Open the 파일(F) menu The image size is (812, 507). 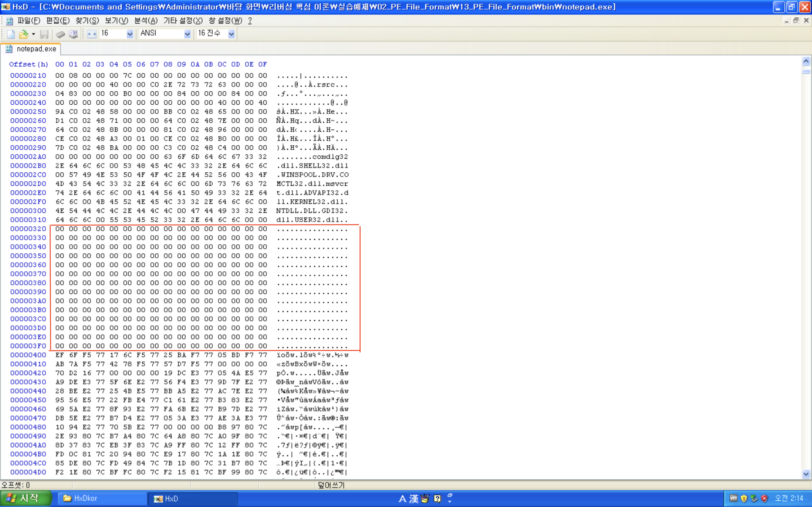click(29, 21)
